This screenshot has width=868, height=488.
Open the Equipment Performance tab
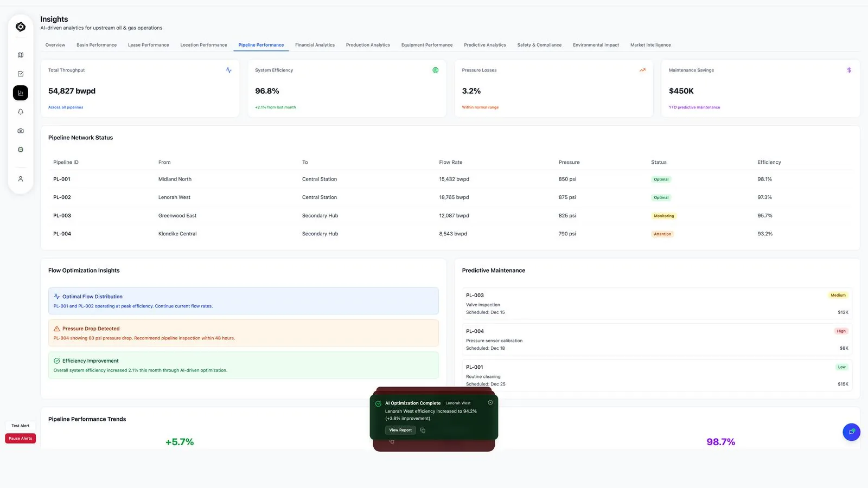pos(427,45)
